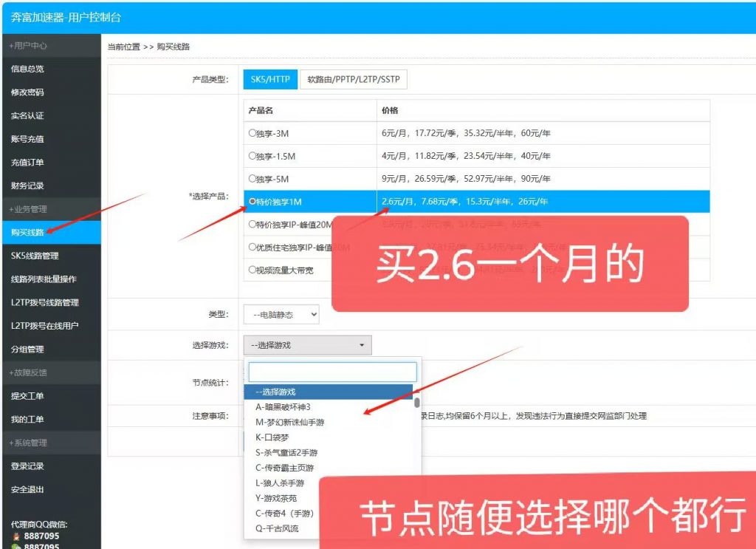Viewport: 756px width, 549px height.
Task: Click 提交工单 in the sidebar
Action: [27, 396]
